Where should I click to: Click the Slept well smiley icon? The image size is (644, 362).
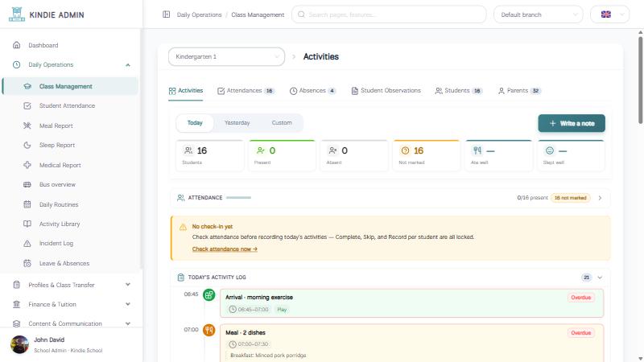[550, 150]
